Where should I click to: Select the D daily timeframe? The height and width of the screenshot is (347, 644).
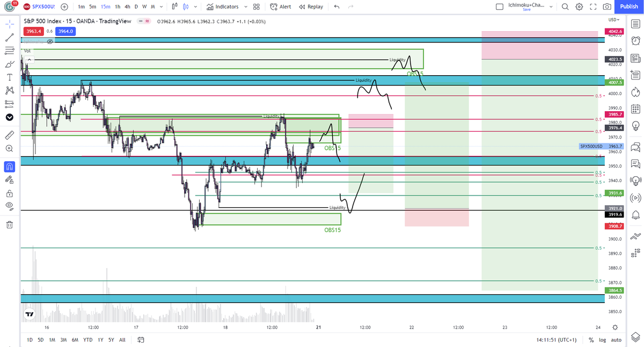(x=136, y=6)
